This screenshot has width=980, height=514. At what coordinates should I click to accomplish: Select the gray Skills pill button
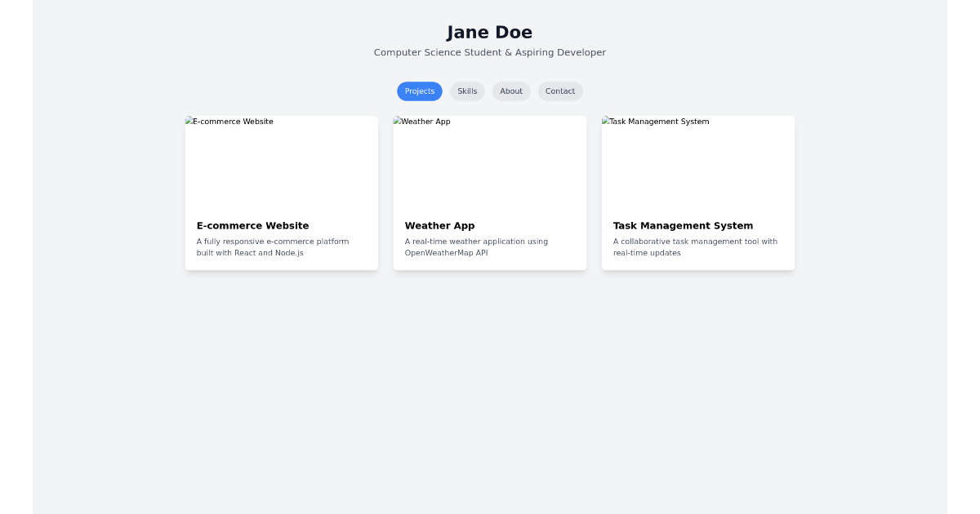point(466,91)
